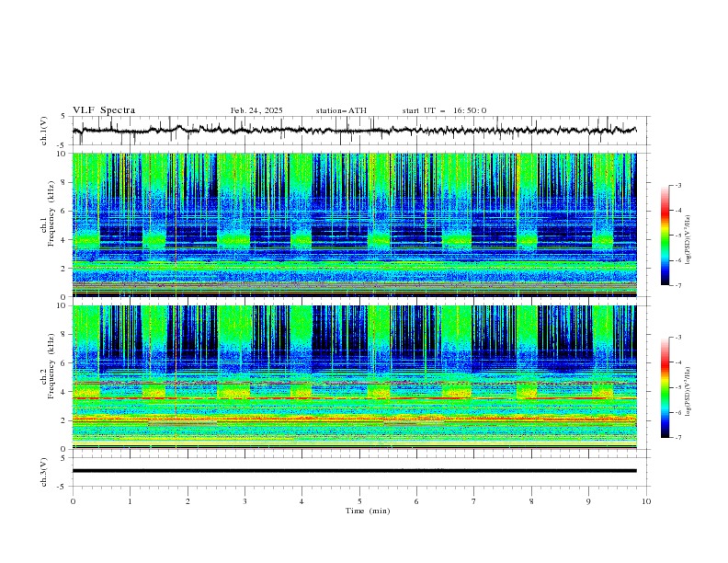Click the ch.2 'Frequency (kHz)' axis label
The height and width of the screenshot is (563, 728).
pos(51,366)
